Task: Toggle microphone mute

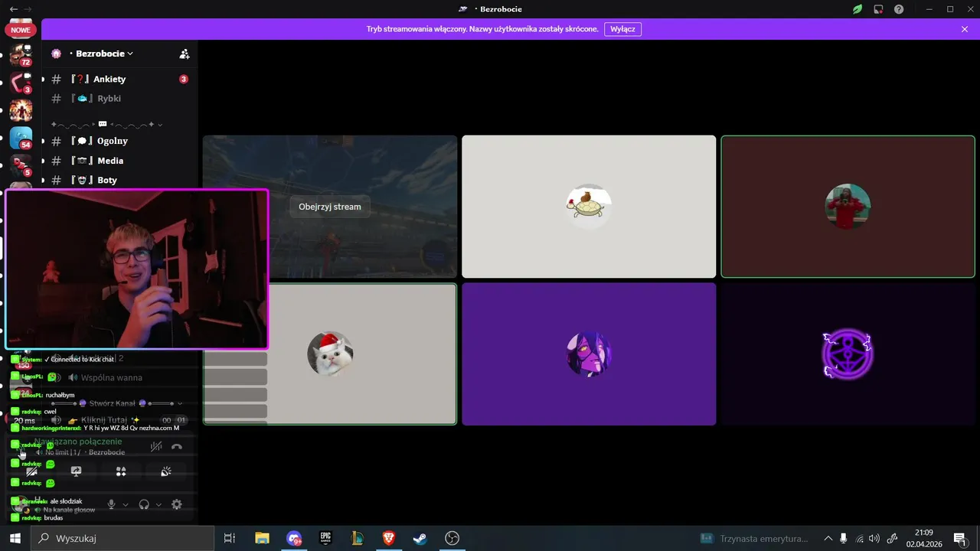Action: pos(112,504)
